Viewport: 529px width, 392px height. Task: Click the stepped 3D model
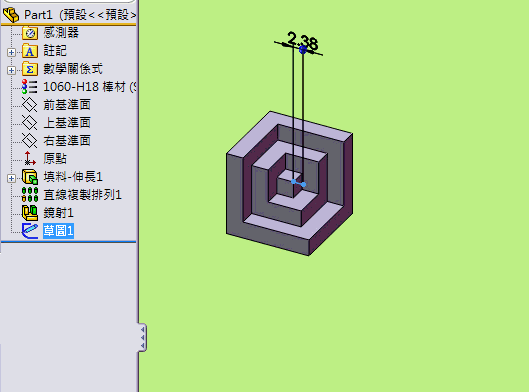289,184
